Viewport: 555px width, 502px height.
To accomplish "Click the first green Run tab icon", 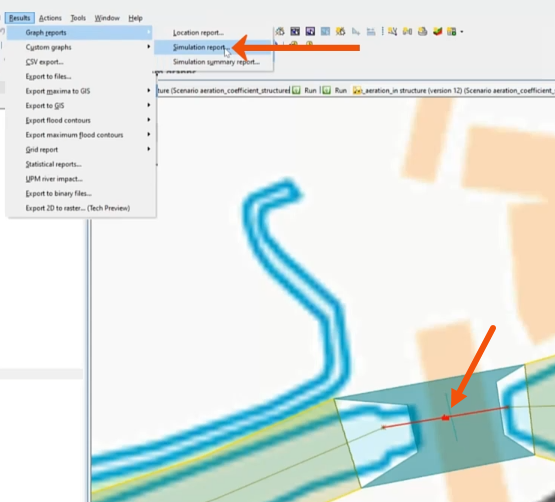I will (296, 90).
